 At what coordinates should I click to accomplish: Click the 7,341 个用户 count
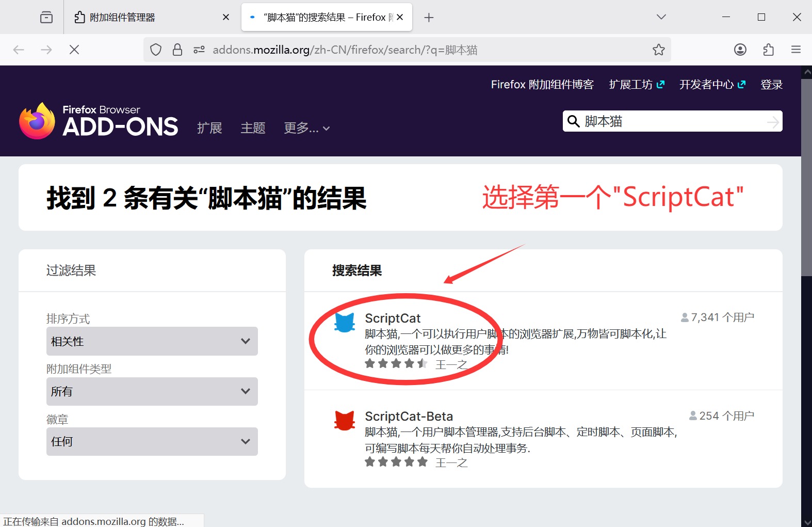point(718,317)
